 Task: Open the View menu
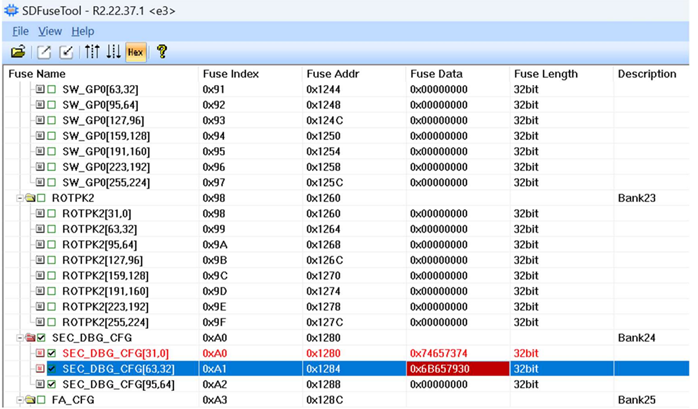point(50,31)
